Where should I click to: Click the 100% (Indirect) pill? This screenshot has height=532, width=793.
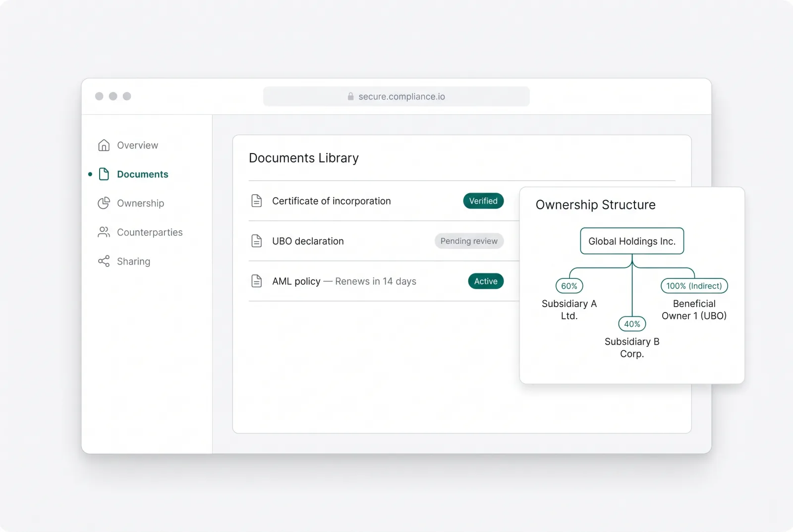click(694, 286)
